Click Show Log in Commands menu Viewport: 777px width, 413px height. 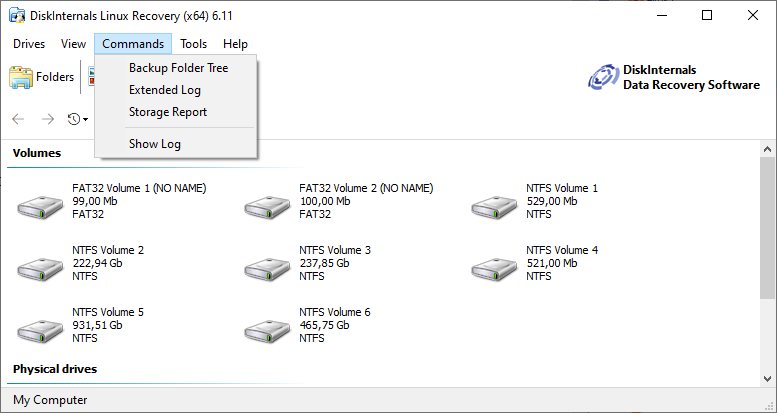[x=155, y=144]
